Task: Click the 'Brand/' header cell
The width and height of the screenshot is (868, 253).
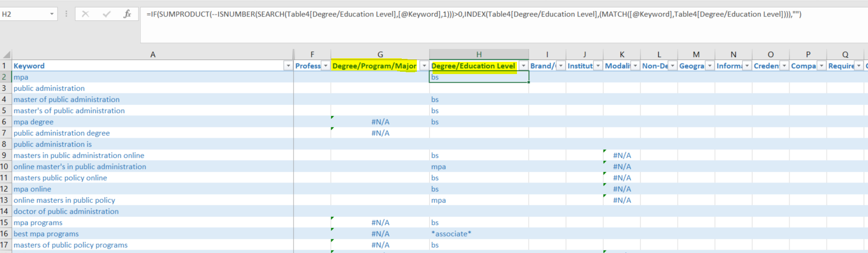Action: pos(547,66)
